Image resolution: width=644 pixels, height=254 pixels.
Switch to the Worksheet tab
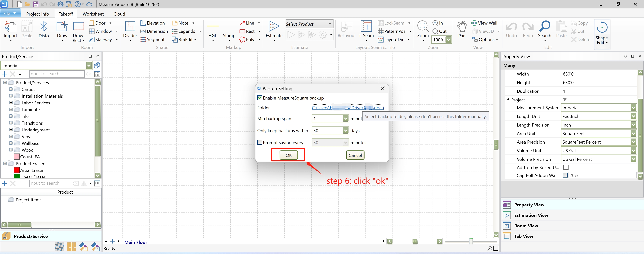point(93,14)
